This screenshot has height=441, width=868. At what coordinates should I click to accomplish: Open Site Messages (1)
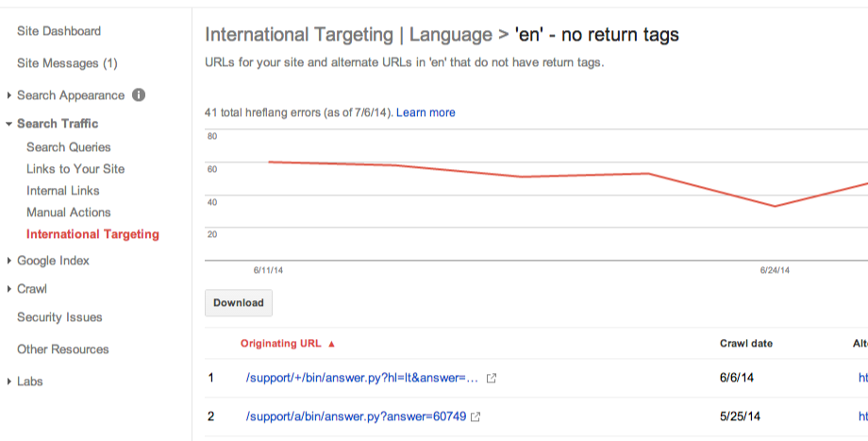(67, 63)
